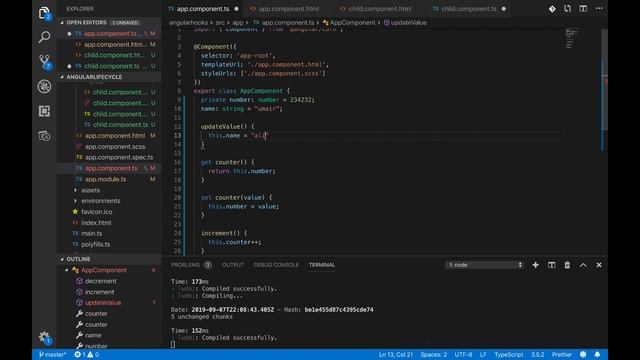Viewport: 640px width, 360px height.
Task: Open Source Control view icon
Action: tap(44, 62)
